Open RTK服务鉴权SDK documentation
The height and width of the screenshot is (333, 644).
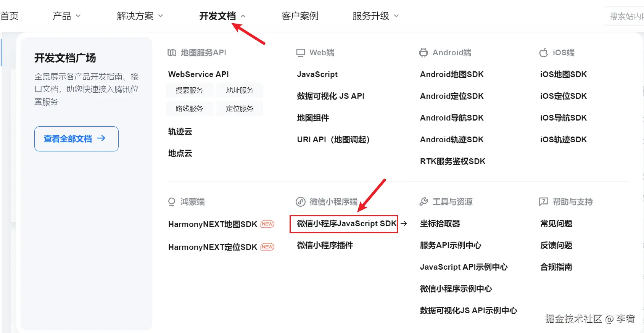(452, 161)
